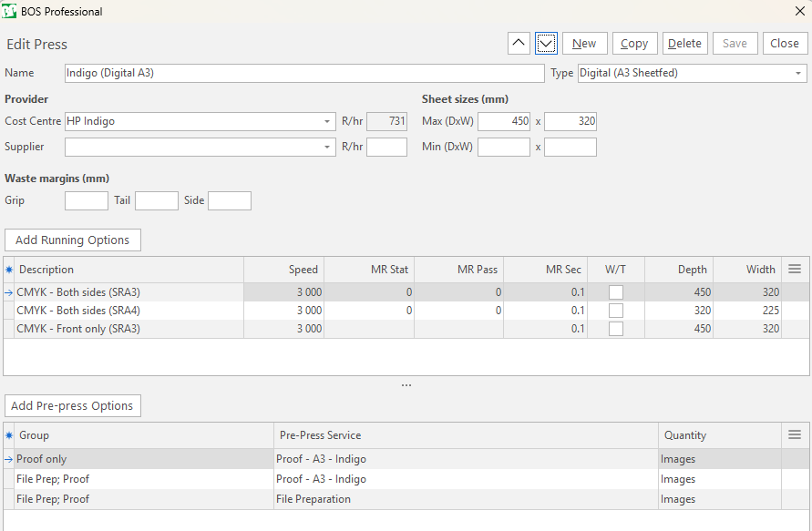Image resolution: width=812 pixels, height=531 pixels.
Task: Click Proof - A3 - Indigo in Proof only row
Action: click(466, 459)
